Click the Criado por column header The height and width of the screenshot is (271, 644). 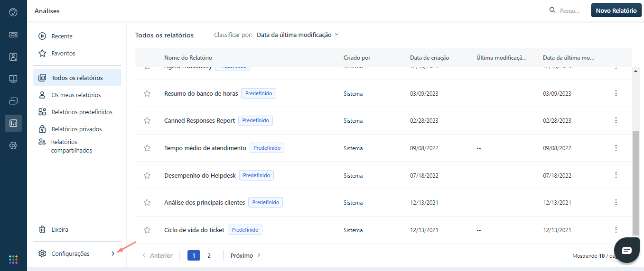pos(357,58)
